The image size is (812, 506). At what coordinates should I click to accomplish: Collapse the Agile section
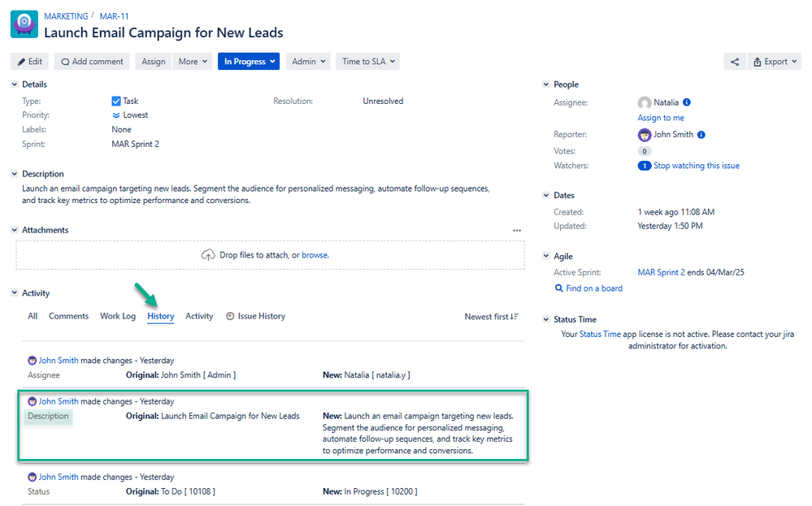546,256
